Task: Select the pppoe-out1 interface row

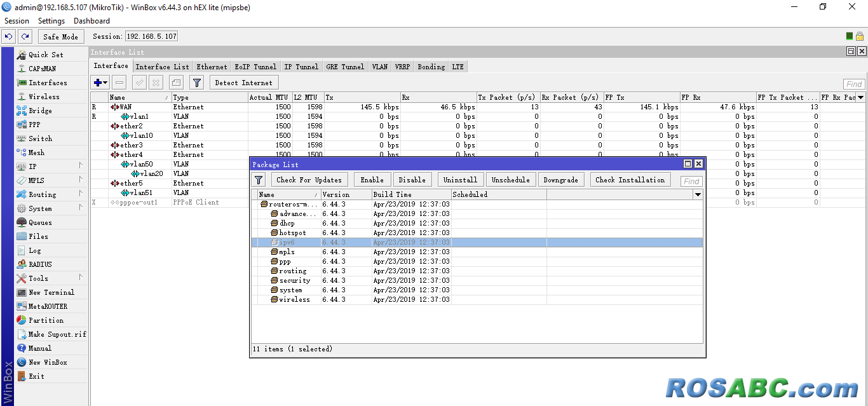Action: point(478,202)
